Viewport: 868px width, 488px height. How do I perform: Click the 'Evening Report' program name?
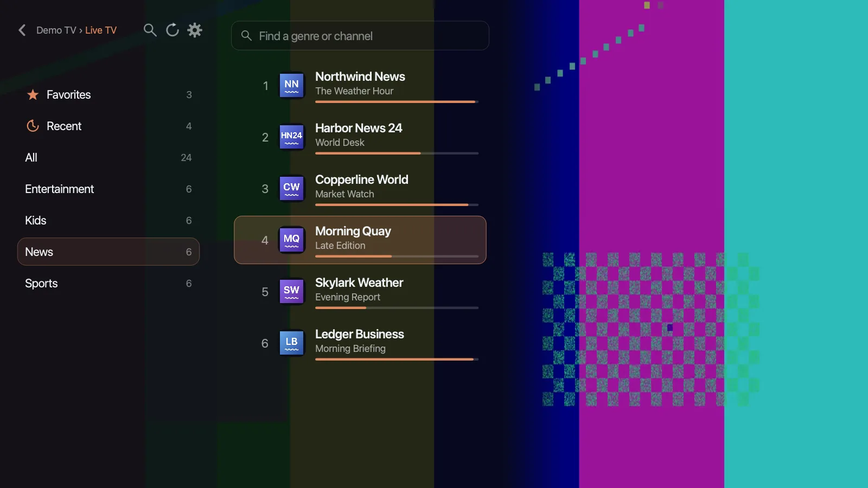coord(348,297)
